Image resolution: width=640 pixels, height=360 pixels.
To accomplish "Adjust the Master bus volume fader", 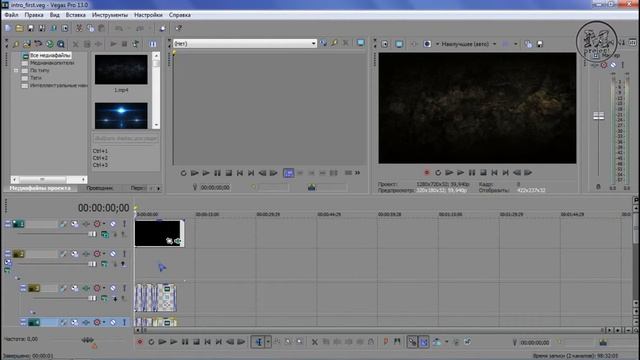I will tap(598, 116).
